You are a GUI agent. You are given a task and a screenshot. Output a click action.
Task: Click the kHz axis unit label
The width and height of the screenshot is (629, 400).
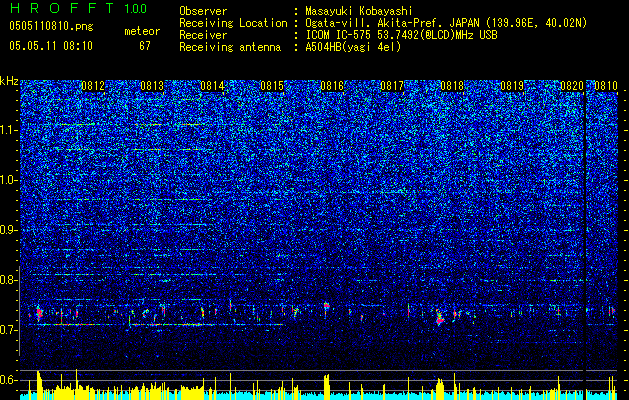[x=9, y=81]
